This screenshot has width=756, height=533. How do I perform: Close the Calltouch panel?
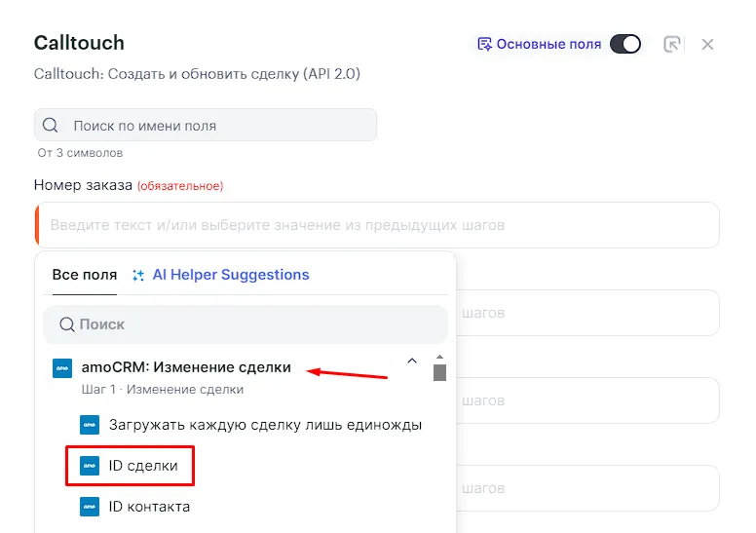708,44
